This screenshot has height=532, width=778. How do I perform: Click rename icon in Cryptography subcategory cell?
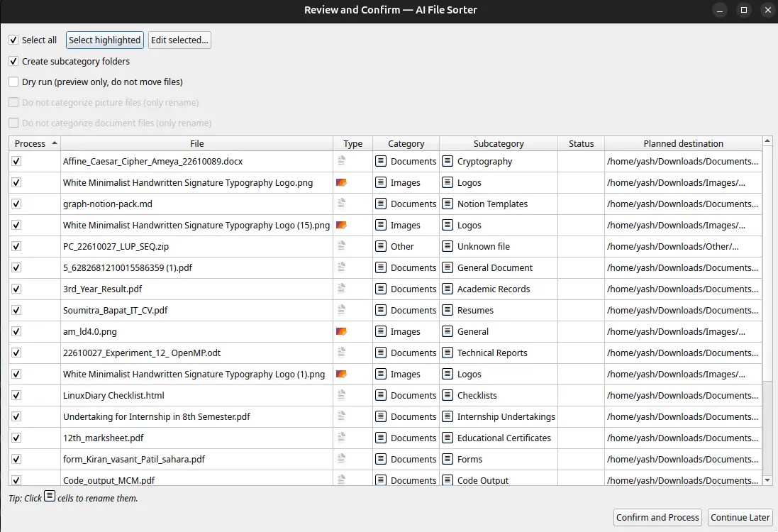448,161
